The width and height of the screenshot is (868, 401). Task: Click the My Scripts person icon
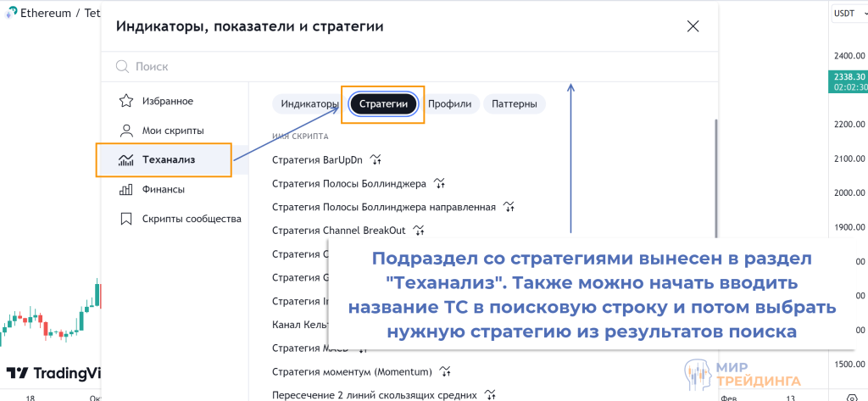click(126, 131)
